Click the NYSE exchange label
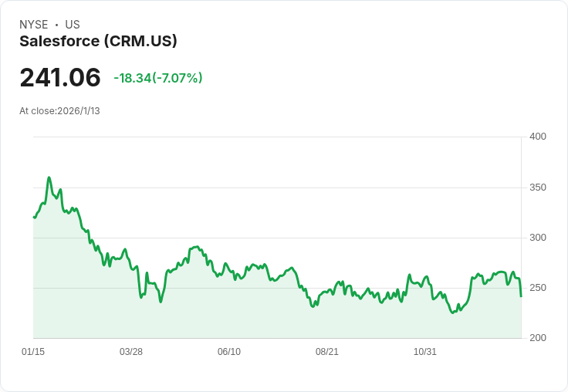 coord(34,25)
